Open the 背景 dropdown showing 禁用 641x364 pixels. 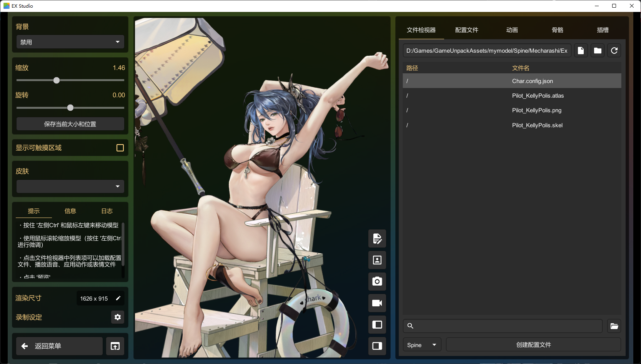(70, 42)
